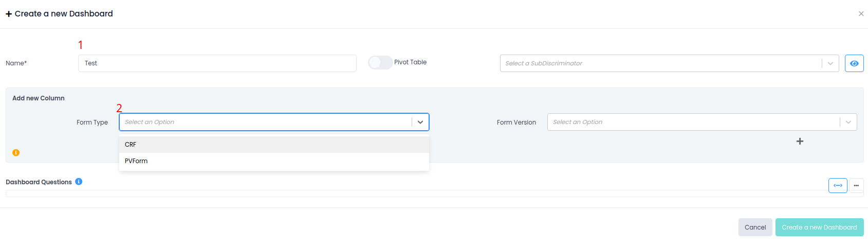Click the eye preview icon button

(854, 63)
